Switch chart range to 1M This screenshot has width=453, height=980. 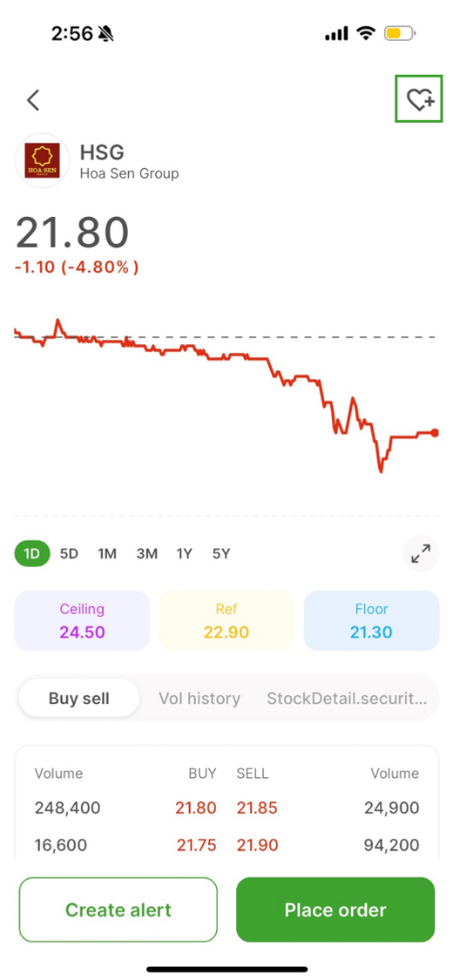click(107, 554)
